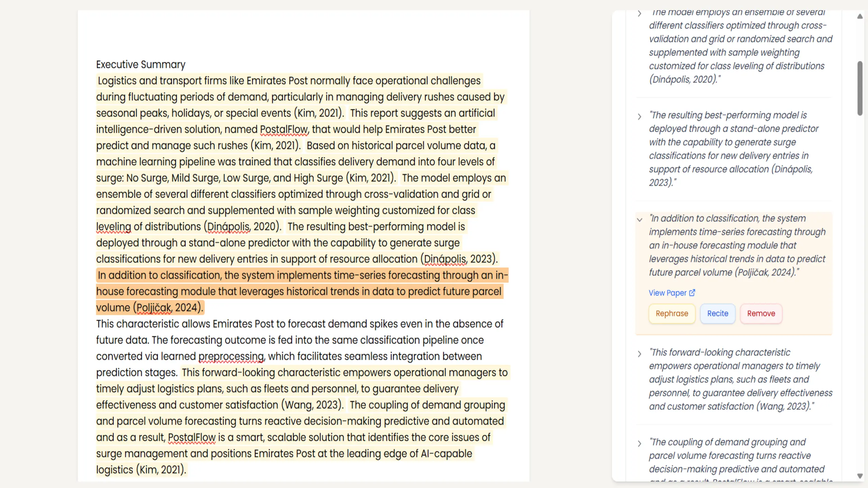Expand 'The coupling of demand grouping' sidebar chevron

point(639,444)
